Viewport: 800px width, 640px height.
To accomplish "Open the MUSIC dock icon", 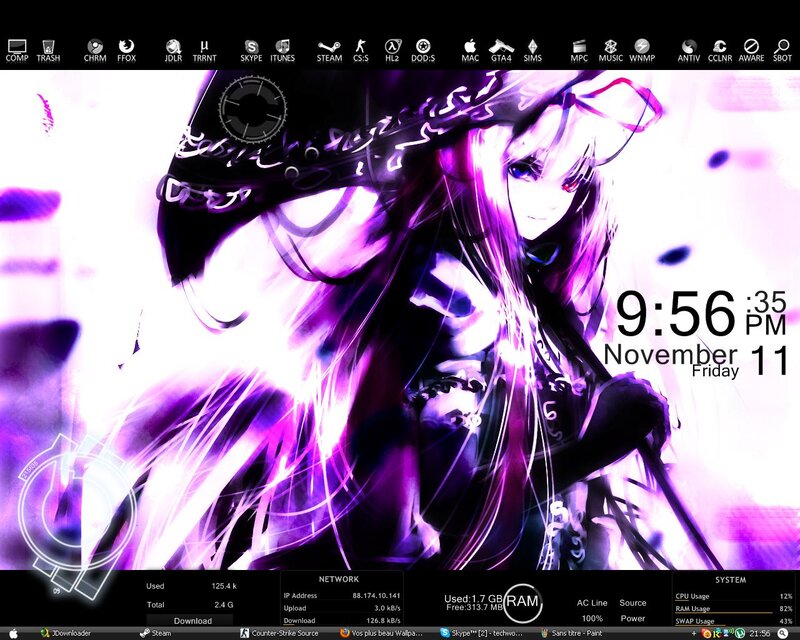I will point(611,51).
